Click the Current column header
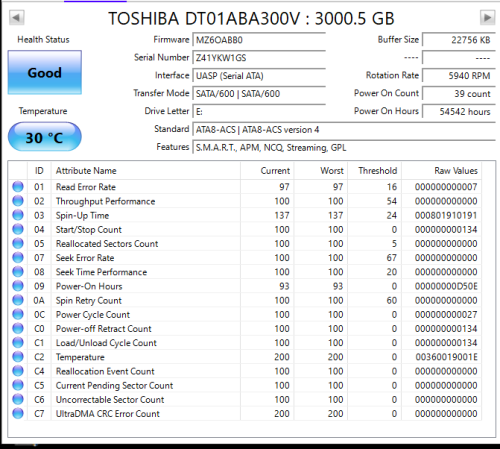Screen dimensions: 500x449 tap(267, 171)
